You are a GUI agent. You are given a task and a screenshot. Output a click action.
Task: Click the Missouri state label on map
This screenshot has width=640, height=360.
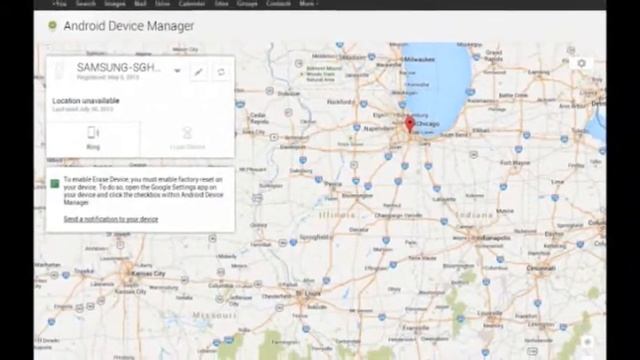(214, 315)
